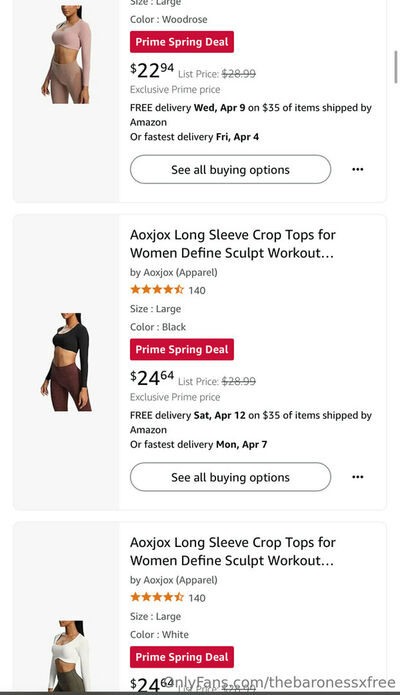Viewport: 400px width, 695px height.
Task: Open the 140 reviews count for Black top
Action: [197, 290]
